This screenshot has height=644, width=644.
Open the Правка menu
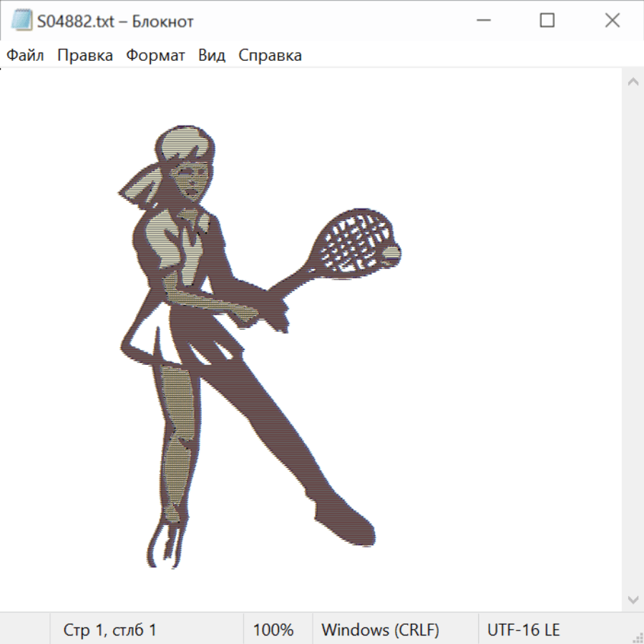[x=84, y=55]
